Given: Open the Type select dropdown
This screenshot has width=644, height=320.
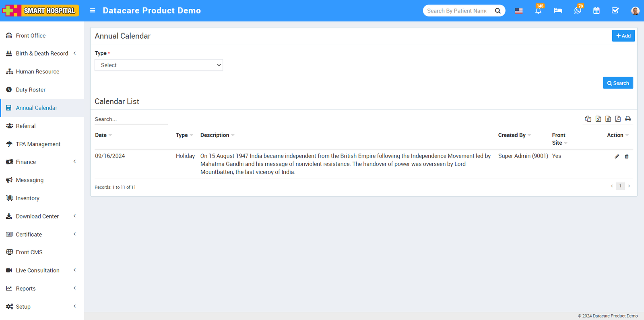Looking at the screenshot, I should tap(159, 65).
